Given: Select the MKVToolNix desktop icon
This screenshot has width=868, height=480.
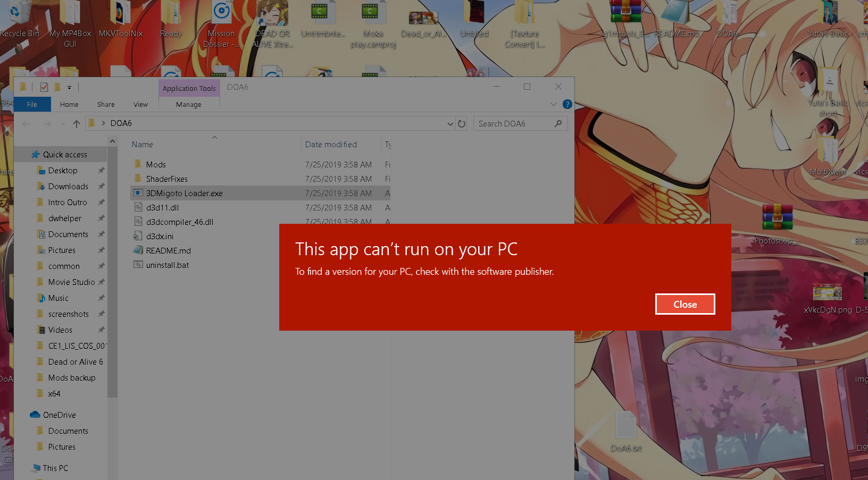Looking at the screenshot, I should pos(121,19).
